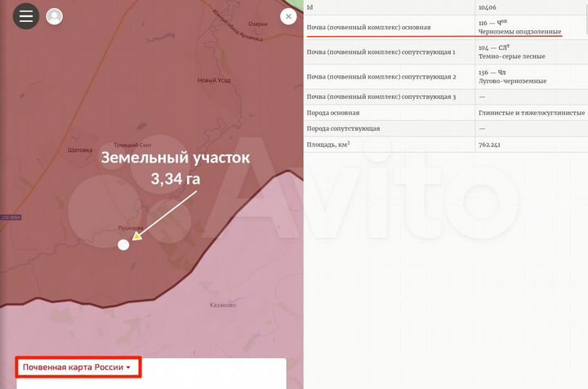
Task: Select 'Темно-серые лесные' soil value
Action: [511, 56]
